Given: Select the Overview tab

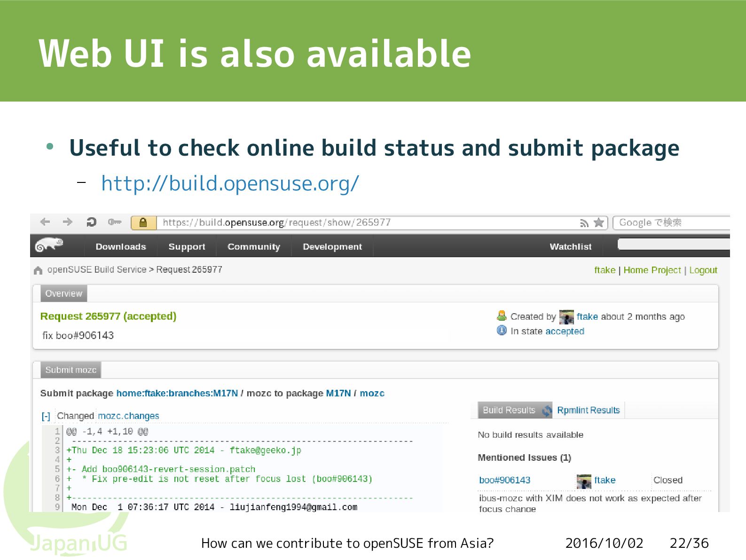Looking at the screenshot, I should 63,293.
